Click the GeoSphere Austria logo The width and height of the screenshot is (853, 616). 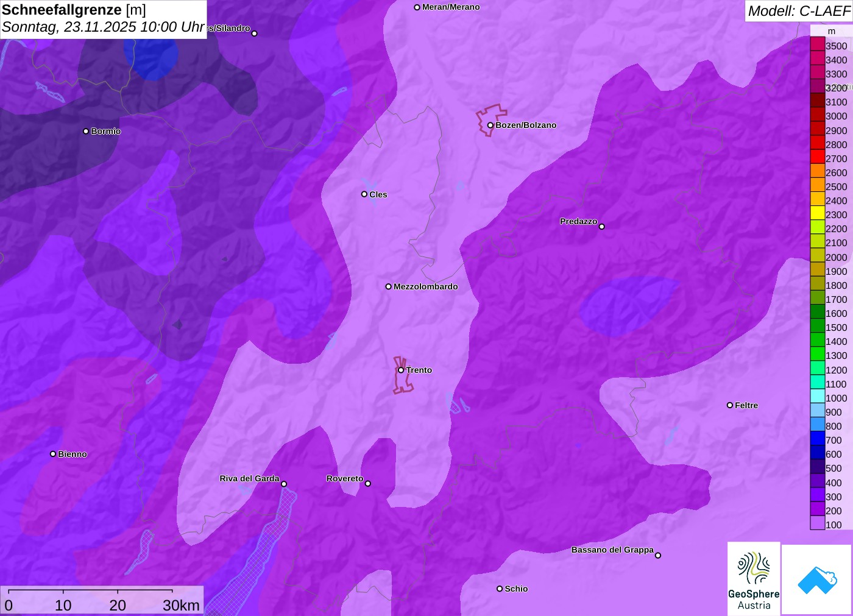754,578
